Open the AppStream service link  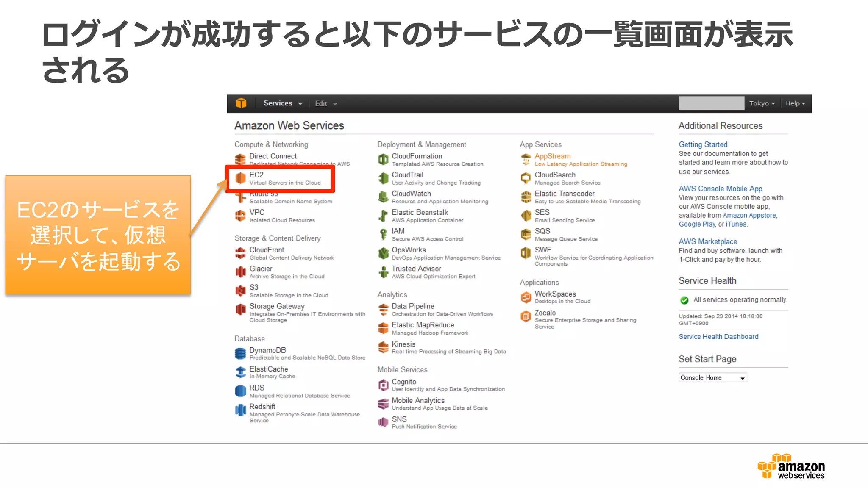point(553,156)
